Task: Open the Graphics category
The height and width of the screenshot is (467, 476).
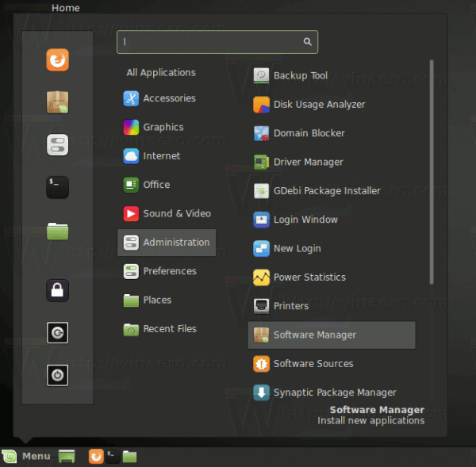Action: pyautogui.click(x=167, y=127)
